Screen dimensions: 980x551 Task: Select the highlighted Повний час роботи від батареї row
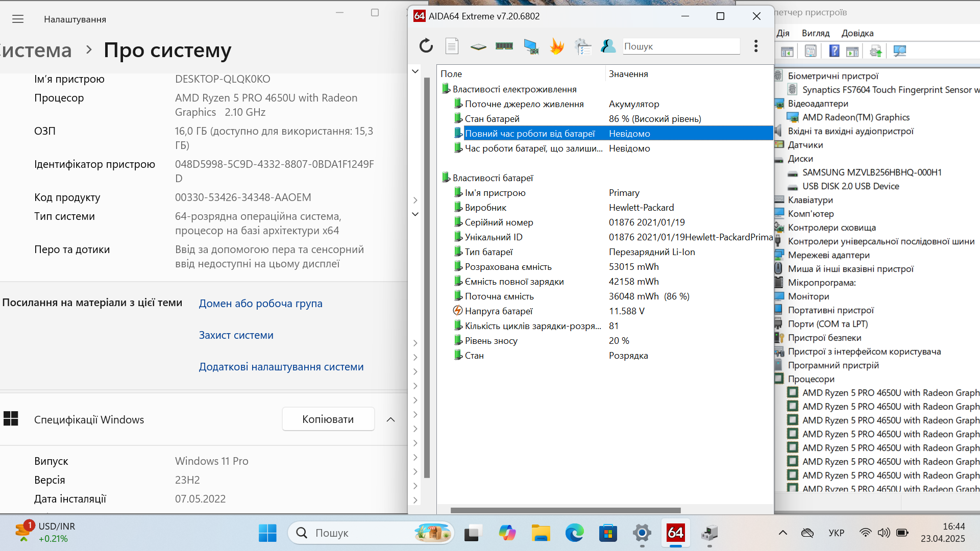click(x=612, y=134)
